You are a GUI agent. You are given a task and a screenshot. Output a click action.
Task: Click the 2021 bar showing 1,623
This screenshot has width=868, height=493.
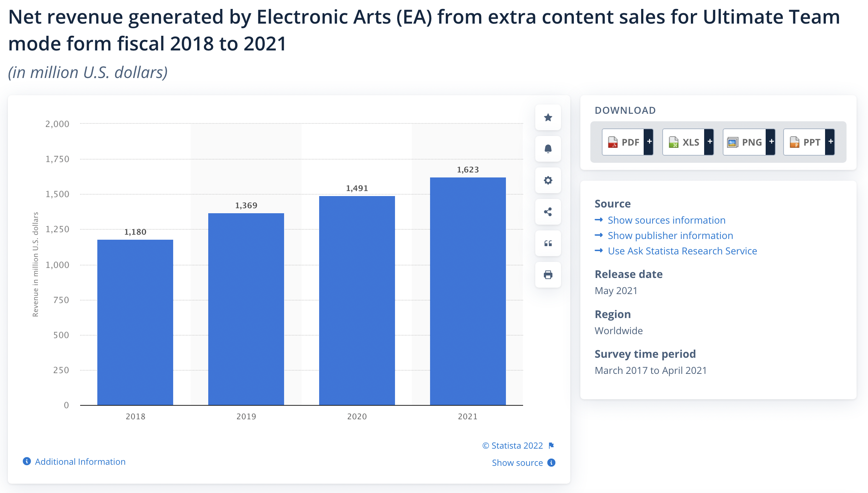click(468, 291)
